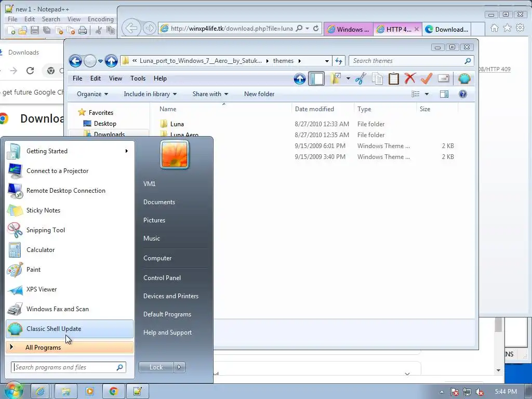Click the muted volume tray icon
The height and width of the screenshot is (399, 532).
[x=480, y=392]
